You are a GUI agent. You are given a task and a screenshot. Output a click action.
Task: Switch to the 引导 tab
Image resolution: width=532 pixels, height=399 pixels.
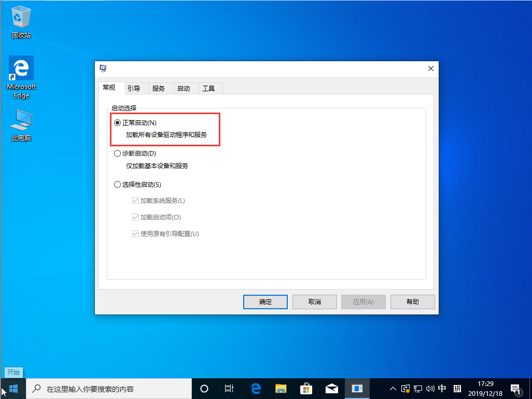tap(135, 88)
